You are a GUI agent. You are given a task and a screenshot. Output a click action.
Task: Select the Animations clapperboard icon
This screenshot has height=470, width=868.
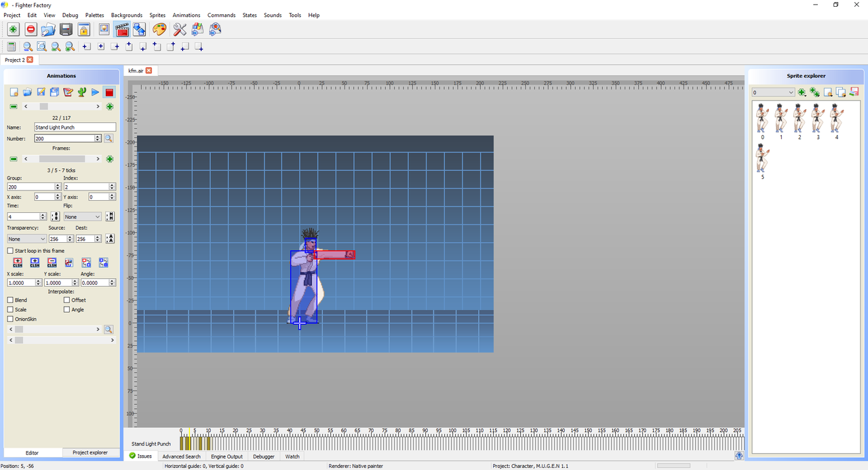[x=122, y=29]
